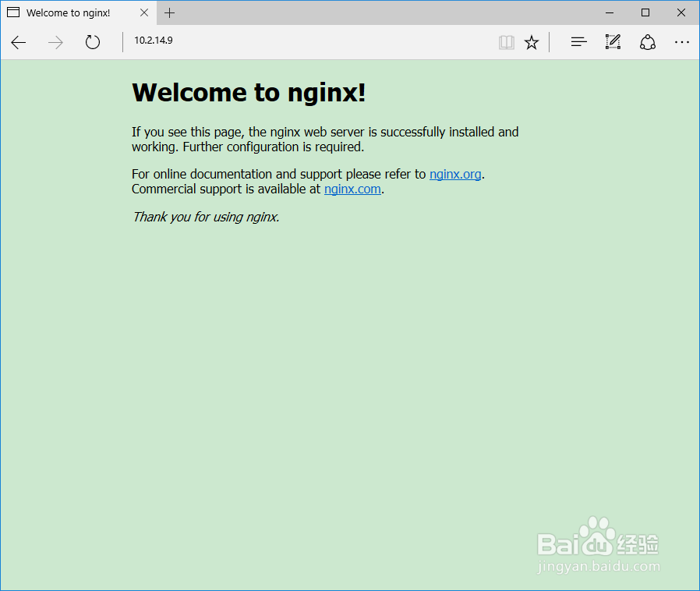
Task: Close the browser window
Action: tap(681, 12)
